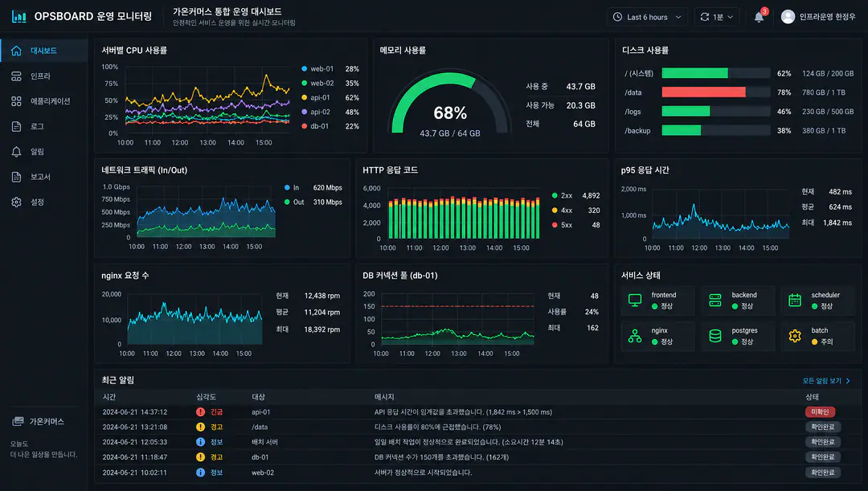Click the 심각도 column header
This screenshot has height=491, width=868.
pos(206,397)
